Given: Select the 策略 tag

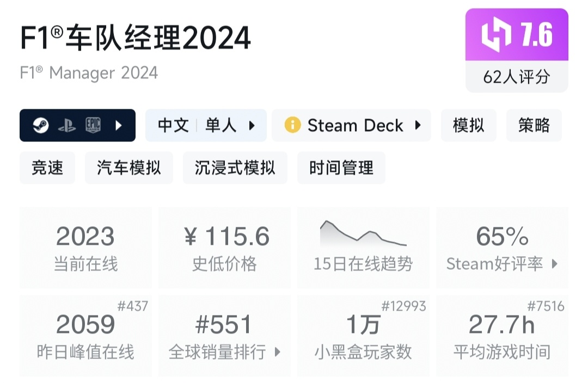Looking at the screenshot, I should pos(534,126).
